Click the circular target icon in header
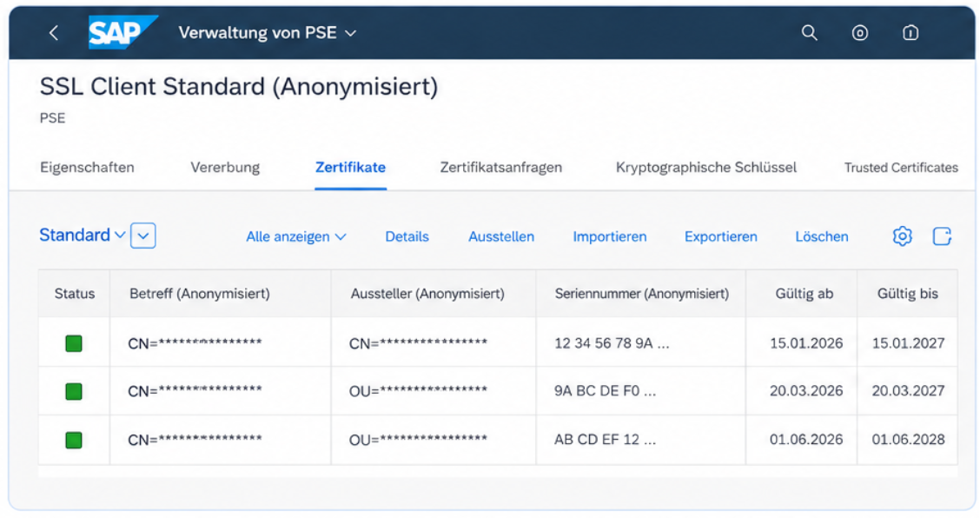Image resolution: width=980 pixels, height=518 pixels. pyautogui.click(x=860, y=32)
